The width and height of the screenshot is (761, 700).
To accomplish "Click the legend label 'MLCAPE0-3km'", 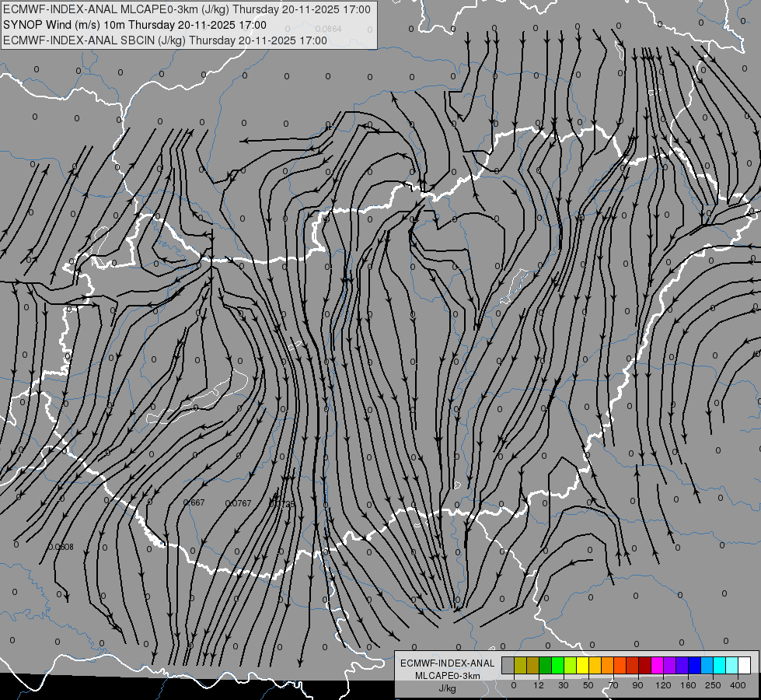I will [x=448, y=675].
